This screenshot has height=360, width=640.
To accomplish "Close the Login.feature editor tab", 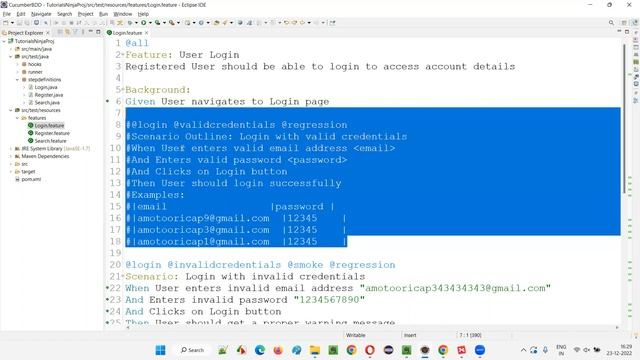I will click(147, 33).
